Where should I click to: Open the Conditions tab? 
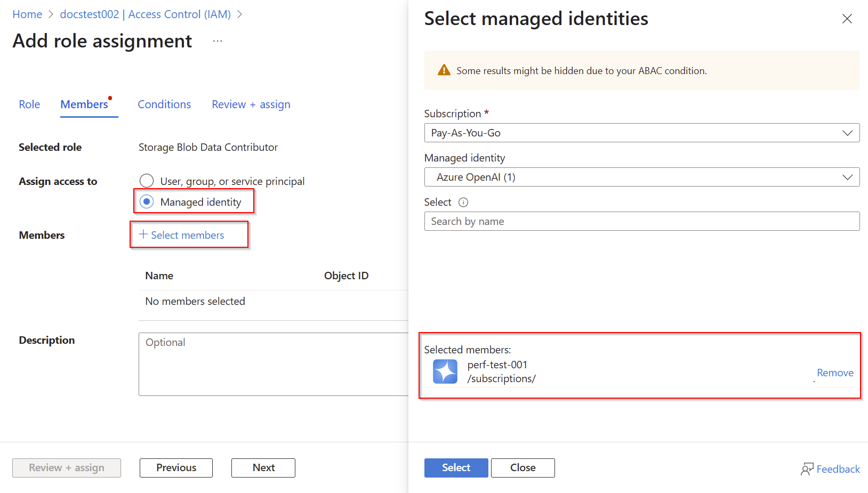point(164,104)
